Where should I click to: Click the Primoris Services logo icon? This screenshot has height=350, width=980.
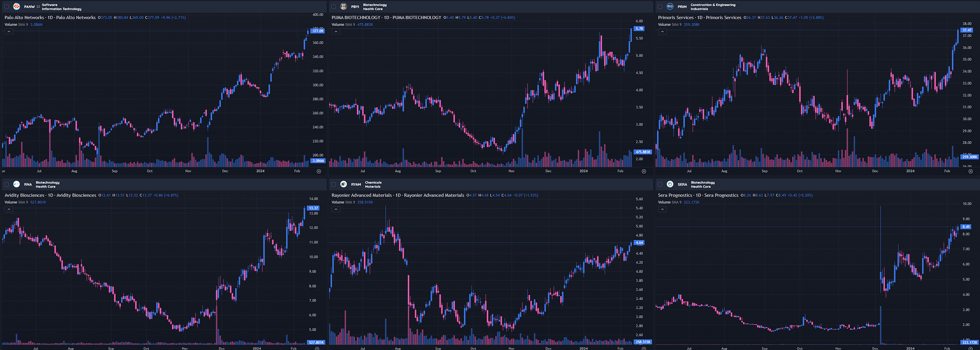pos(670,7)
